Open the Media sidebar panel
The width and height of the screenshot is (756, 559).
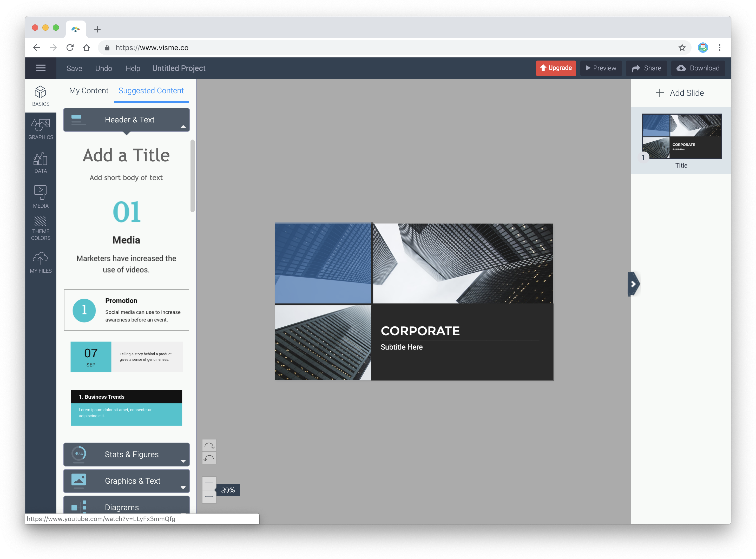point(41,196)
